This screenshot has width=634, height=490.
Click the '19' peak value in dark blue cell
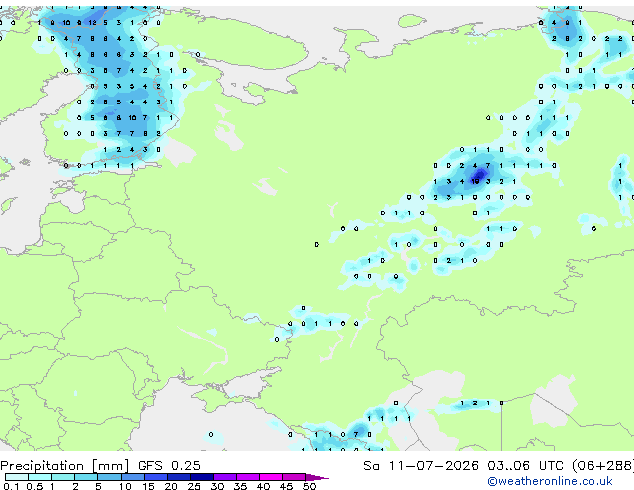pyautogui.click(x=475, y=181)
